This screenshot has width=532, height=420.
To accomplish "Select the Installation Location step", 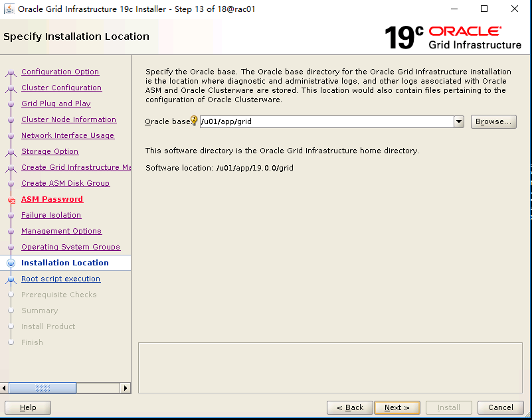I will [65, 263].
